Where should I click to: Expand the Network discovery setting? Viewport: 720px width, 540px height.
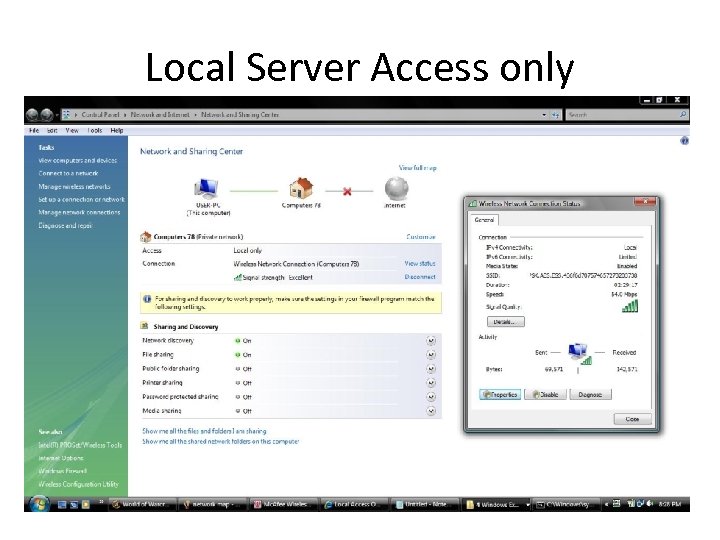point(431,341)
